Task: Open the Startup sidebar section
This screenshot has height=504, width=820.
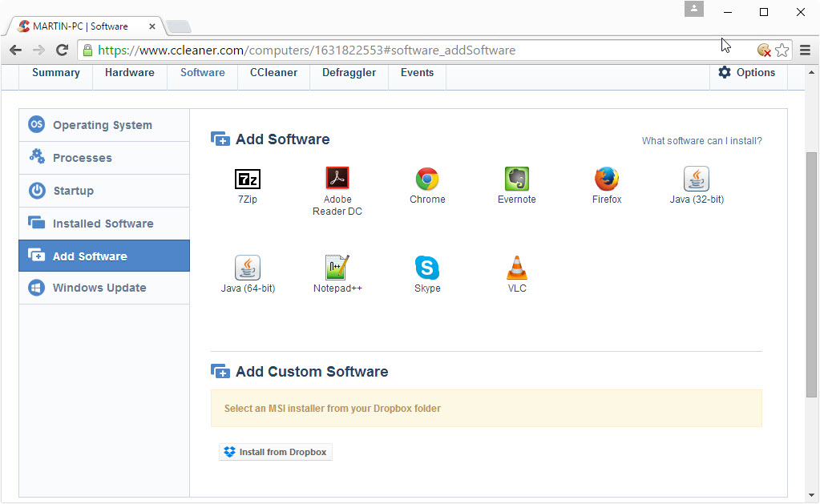Action: [104, 191]
